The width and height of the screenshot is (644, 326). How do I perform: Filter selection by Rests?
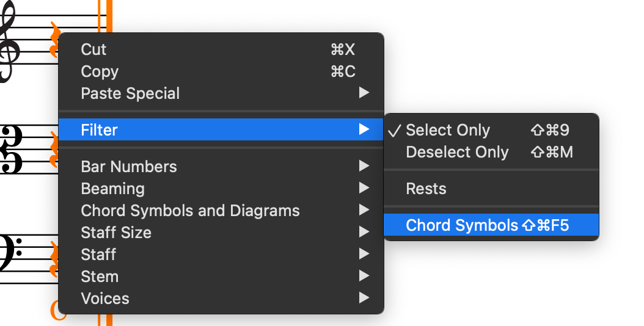426,189
